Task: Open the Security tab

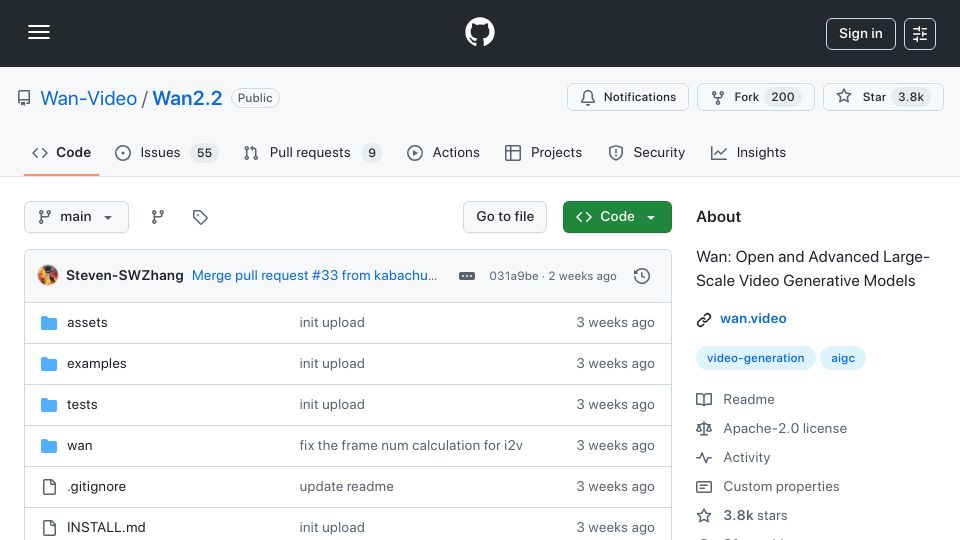Action: (x=647, y=152)
